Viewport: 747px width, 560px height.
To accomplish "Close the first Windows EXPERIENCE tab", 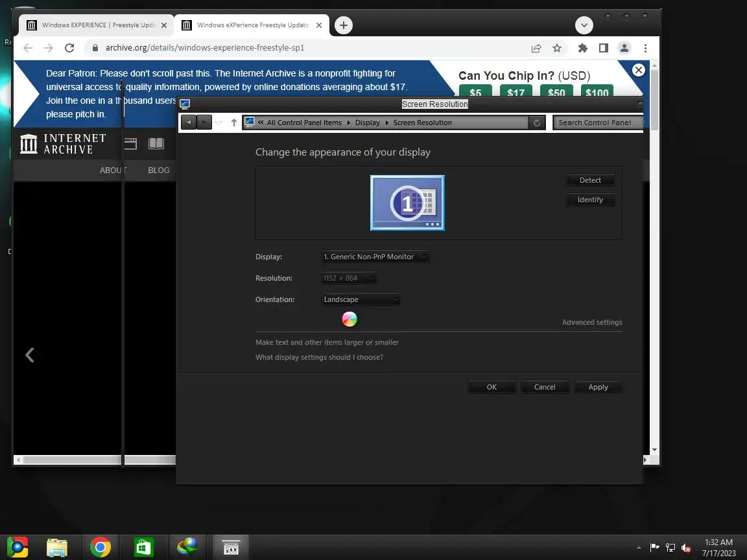I will [164, 25].
